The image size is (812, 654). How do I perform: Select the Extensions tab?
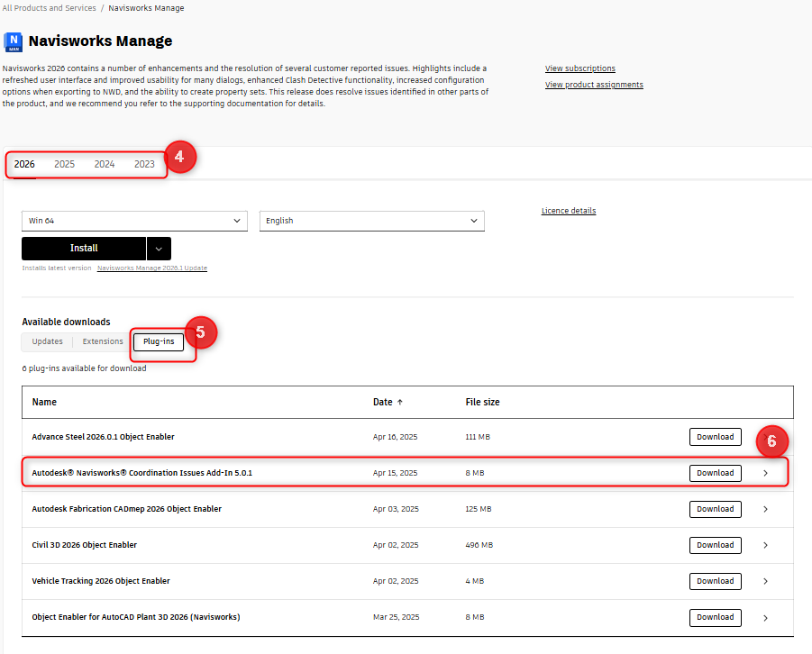(102, 341)
